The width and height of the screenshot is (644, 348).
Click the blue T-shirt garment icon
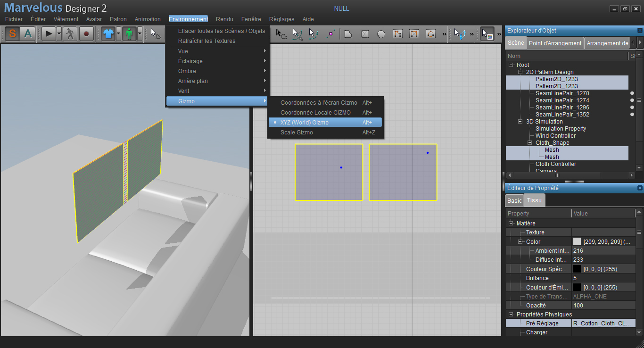point(108,33)
